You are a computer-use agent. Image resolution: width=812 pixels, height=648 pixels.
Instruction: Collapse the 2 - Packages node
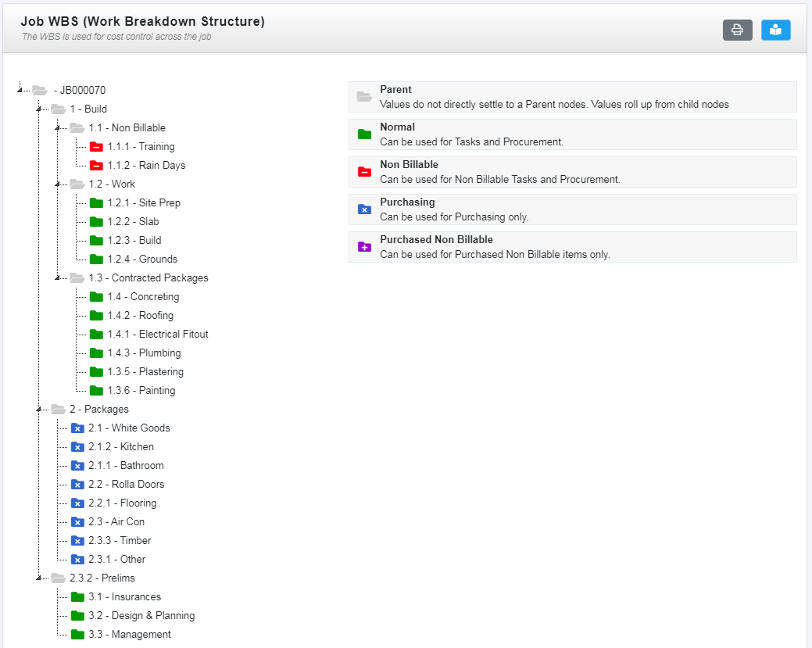click(39, 410)
